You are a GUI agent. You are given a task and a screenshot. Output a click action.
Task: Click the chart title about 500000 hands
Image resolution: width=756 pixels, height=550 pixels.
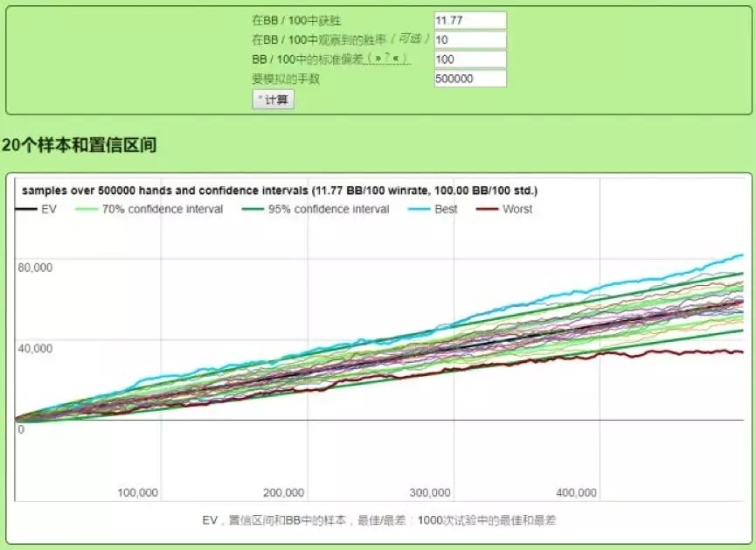[280, 190]
